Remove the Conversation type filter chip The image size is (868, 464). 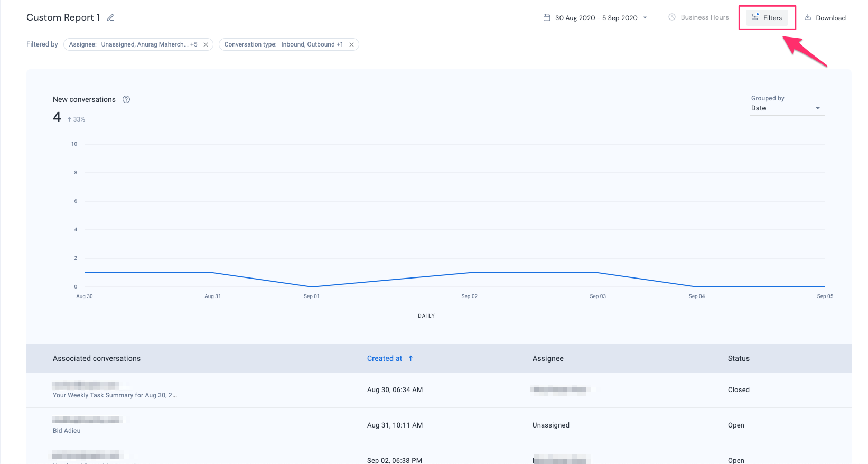351,45
